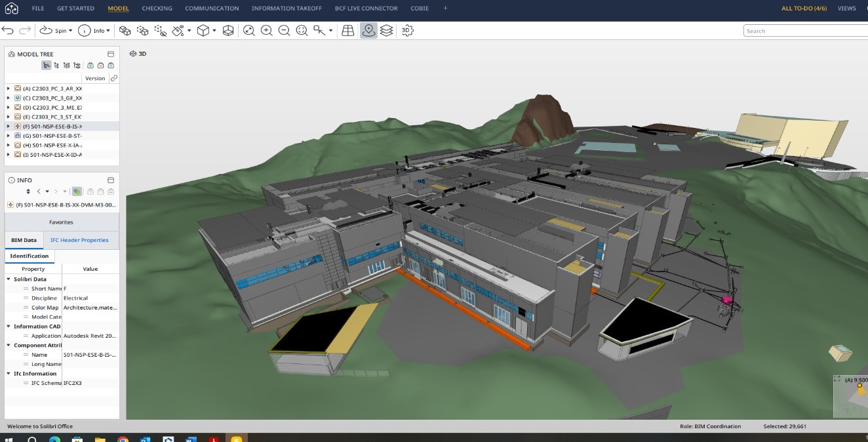868x442 pixels.
Task: Select the sectioning plane tool icon
Action: [x=228, y=31]
